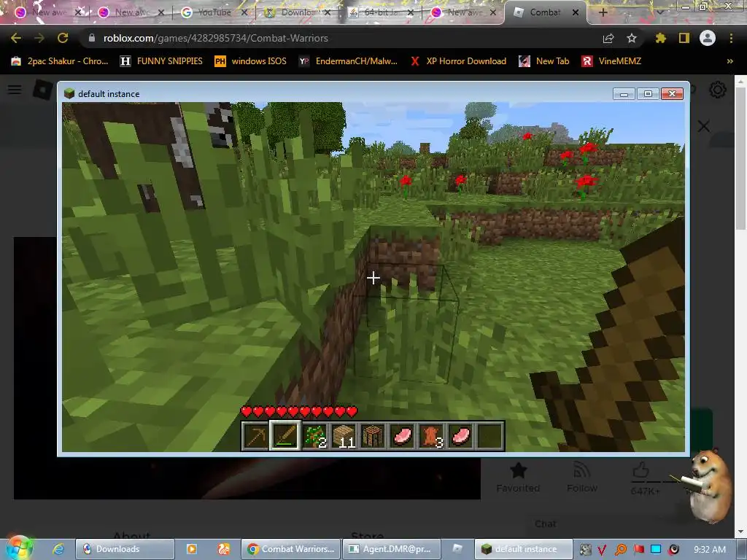Open FUNNY SNIPPIES bookmark

(x=161, y=61)
